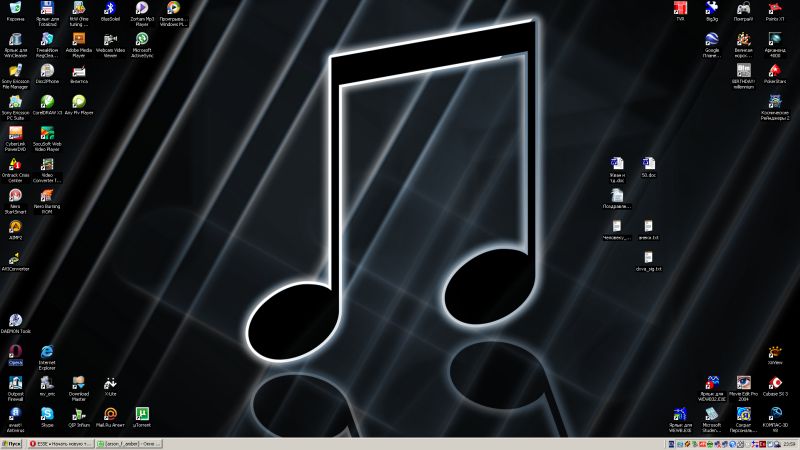Open Ontrack Crisis Center shortcut
This screenshot has height=450, width=800.
point(15,170)
